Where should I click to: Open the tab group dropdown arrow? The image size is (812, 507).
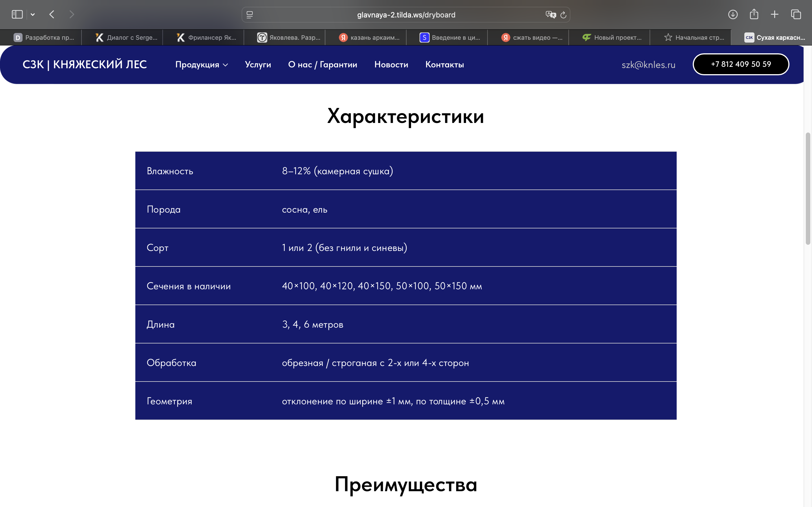coord(32,14)
